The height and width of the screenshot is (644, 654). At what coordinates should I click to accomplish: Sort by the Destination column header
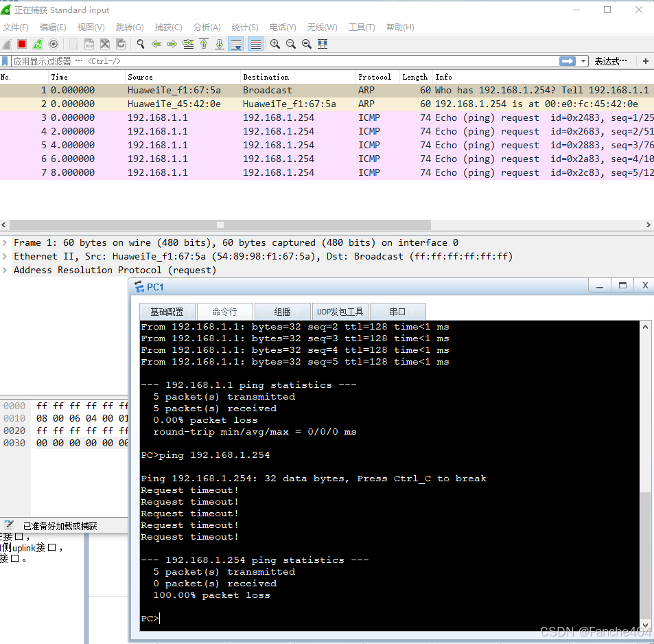(297, 77)
